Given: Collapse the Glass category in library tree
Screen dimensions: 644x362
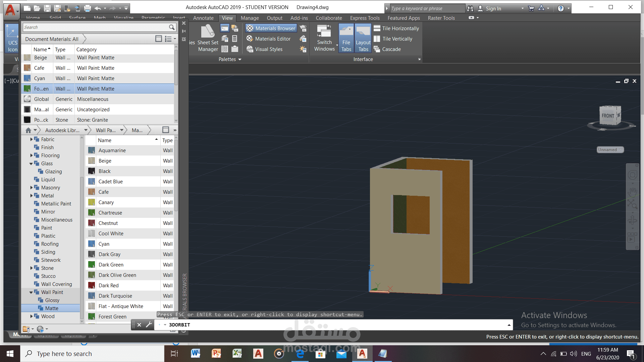Looking at the screenshot, I should pos(31,164).
